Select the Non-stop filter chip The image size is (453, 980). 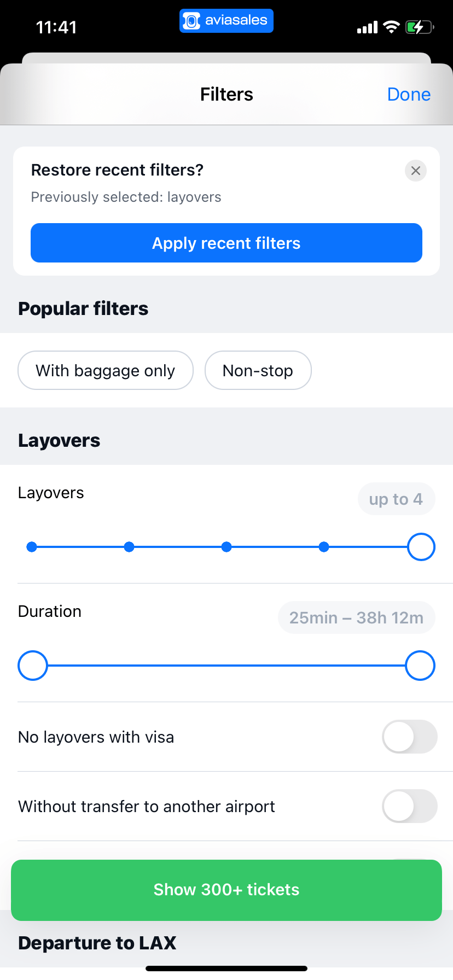pos(258,370)
